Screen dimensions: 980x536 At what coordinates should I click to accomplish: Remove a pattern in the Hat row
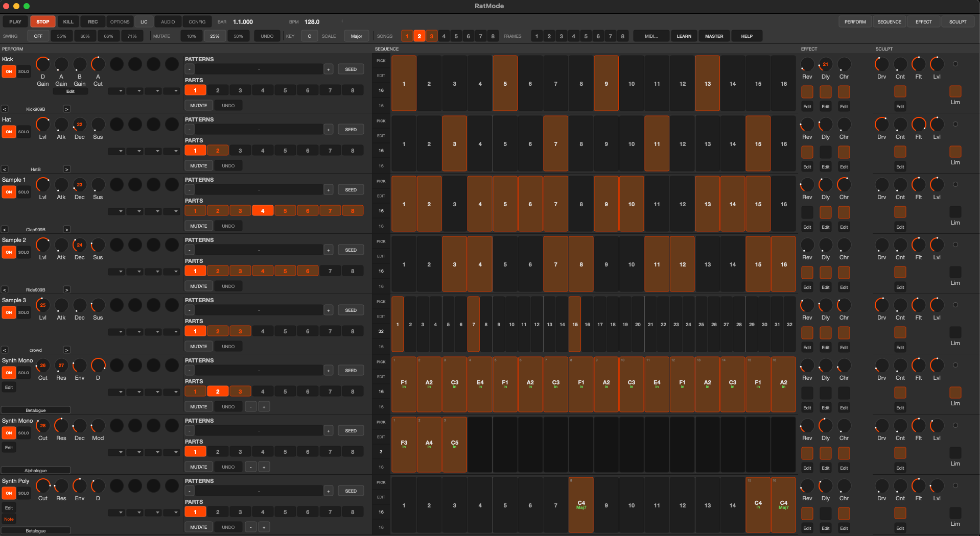click(x=190, y=130)
